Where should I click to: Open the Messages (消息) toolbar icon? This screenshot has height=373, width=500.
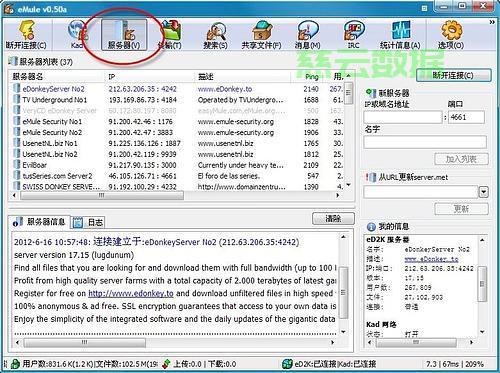[307, 35]
